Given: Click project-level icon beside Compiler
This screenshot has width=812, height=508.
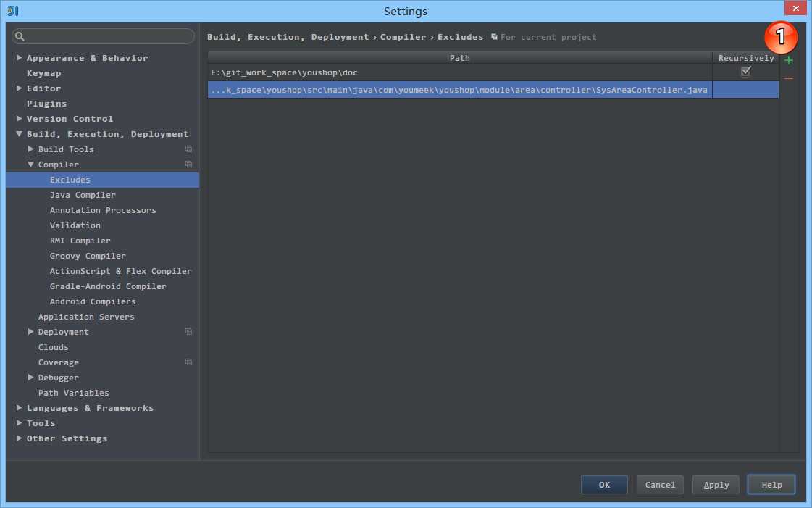Looking at the screenshot, I should 188,165.
